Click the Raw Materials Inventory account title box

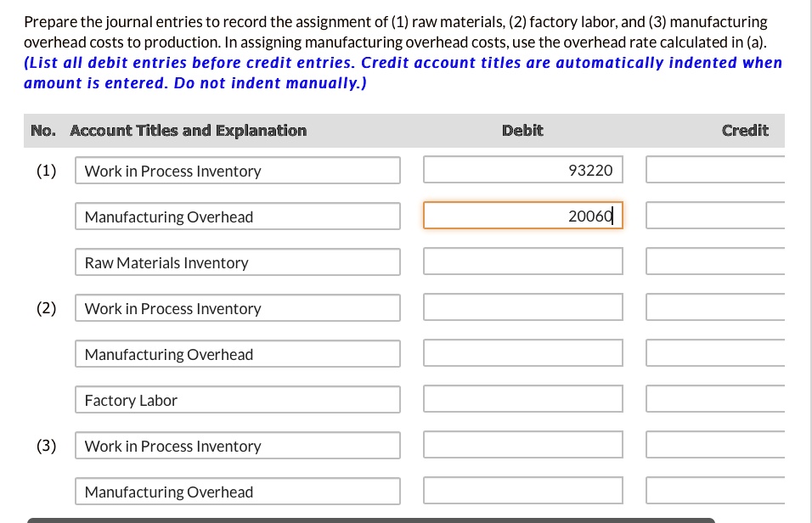point(238,261)
